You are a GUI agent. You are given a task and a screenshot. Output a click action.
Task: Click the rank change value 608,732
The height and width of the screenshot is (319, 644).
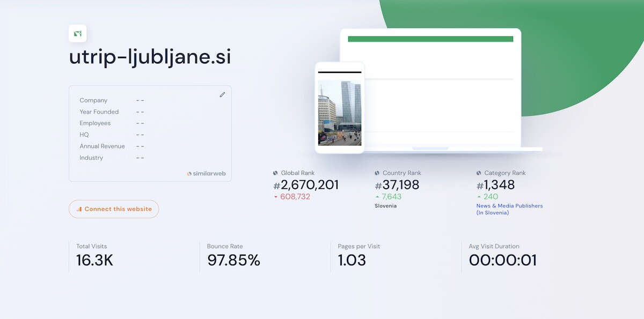[295, 197]
